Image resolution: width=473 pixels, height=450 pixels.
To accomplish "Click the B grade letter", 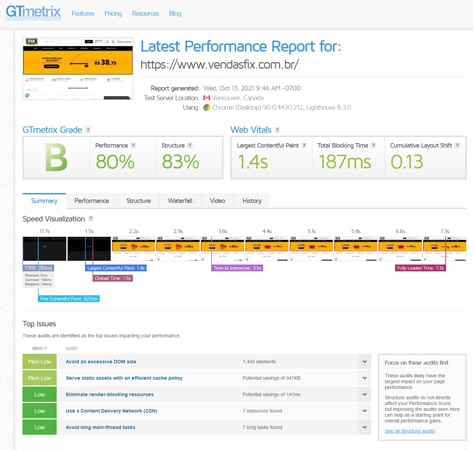I will (x=56, y=157).
